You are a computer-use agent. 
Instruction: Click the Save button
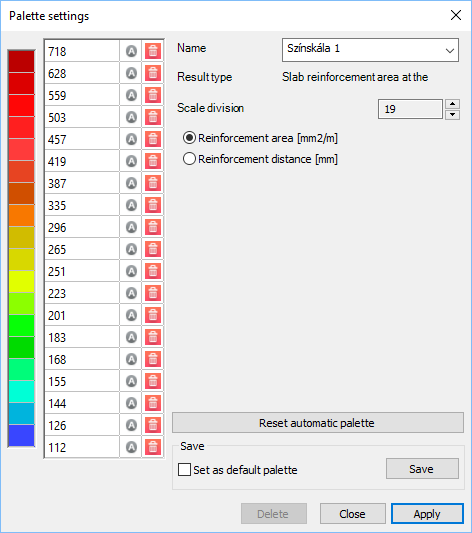(x=422, y=469)
